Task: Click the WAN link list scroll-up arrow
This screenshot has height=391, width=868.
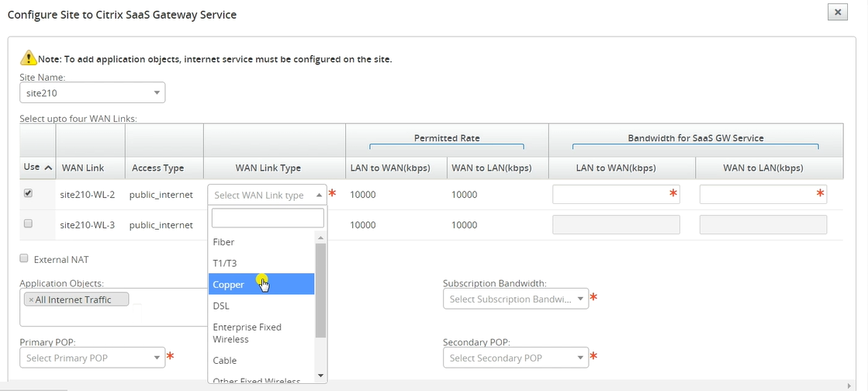Action: tap(320, 237)
